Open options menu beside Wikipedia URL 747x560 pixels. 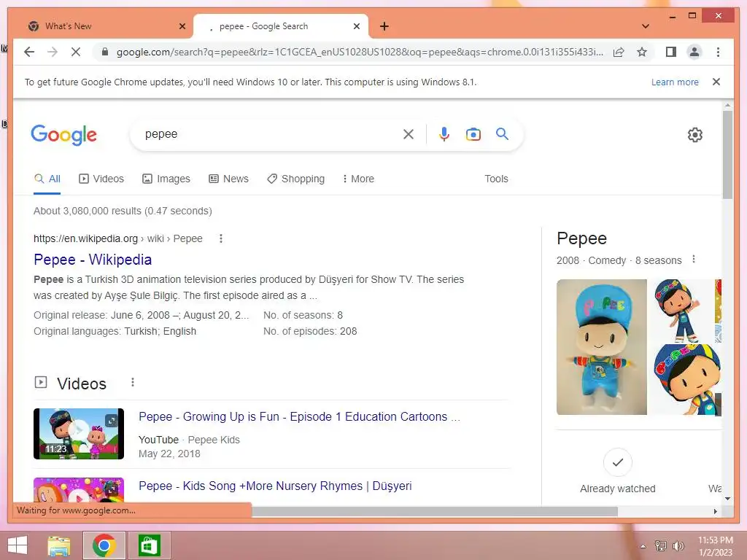click(x=220, y=238)
